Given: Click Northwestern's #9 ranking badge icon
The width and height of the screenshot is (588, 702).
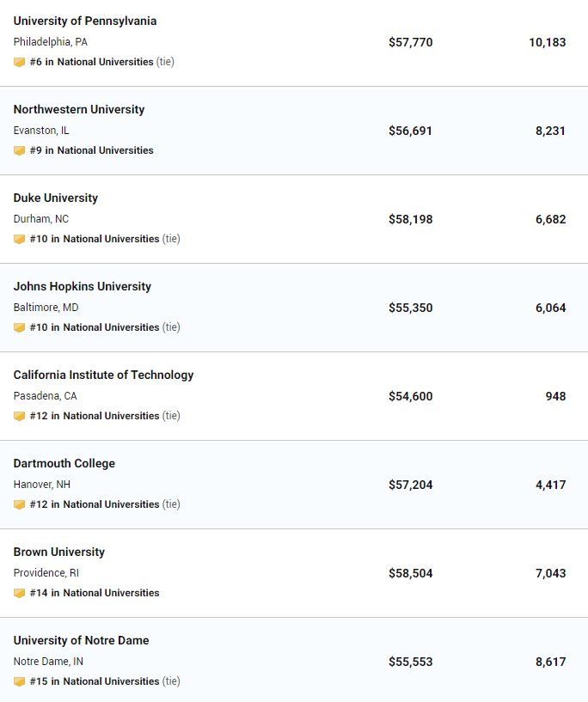Looking at the screenshot, I should click(x=19, y=151).
